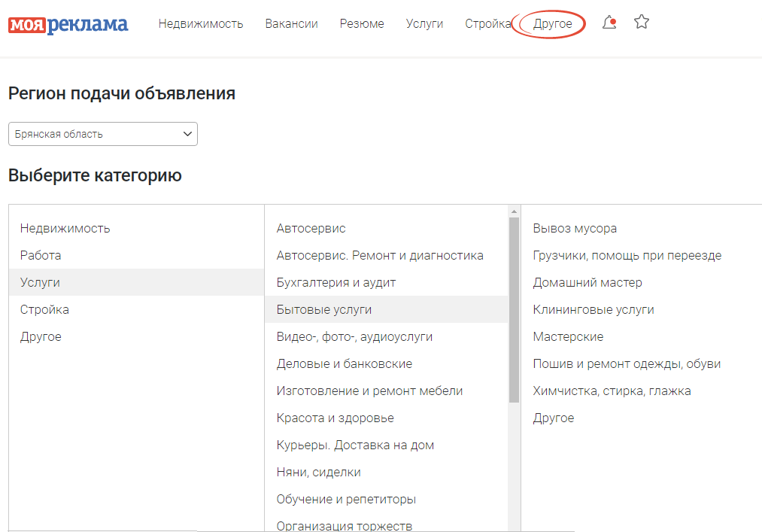Select Химчистка, стирка, глажка
The image size is (762, 532).
pyautogui.click(x=612, y=391)
